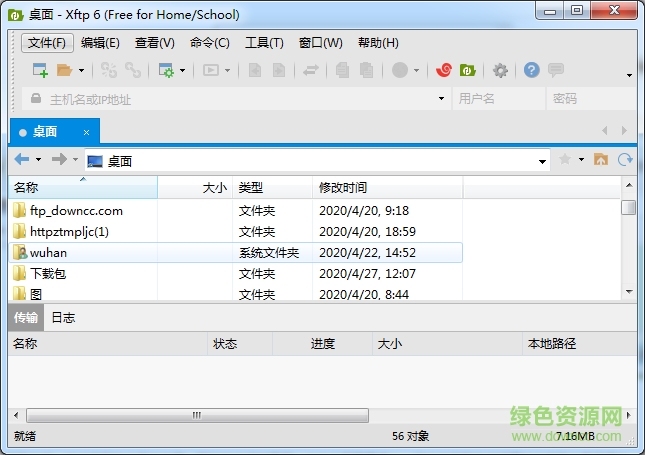Open the 窗口(W) menu
The height and width of the screenshot is (455, 645).
point(320,43)
